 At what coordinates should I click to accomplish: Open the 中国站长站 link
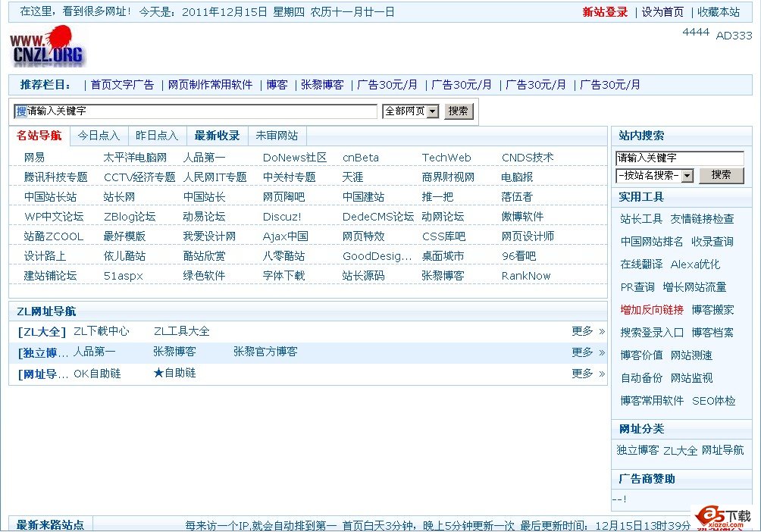click(x=50, y=197)
